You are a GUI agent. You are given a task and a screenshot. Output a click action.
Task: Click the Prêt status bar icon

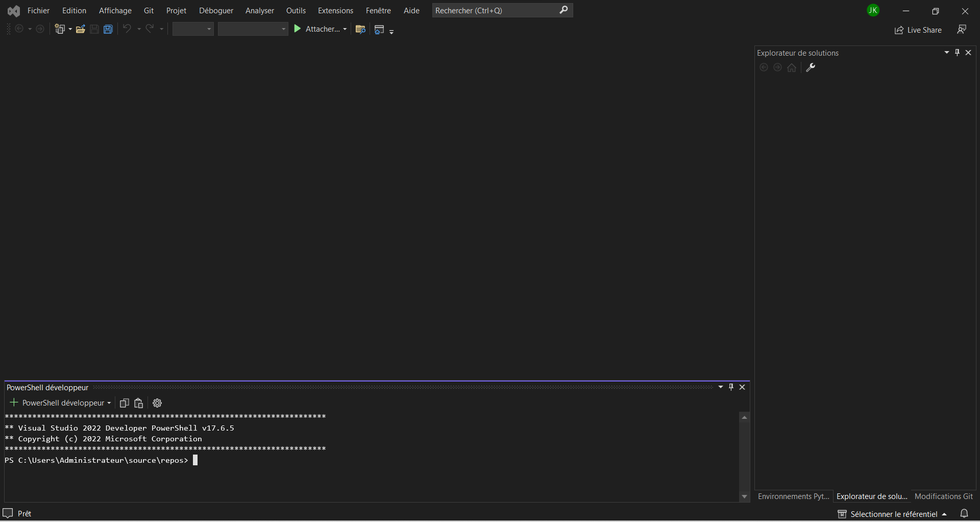pos(8,513)
